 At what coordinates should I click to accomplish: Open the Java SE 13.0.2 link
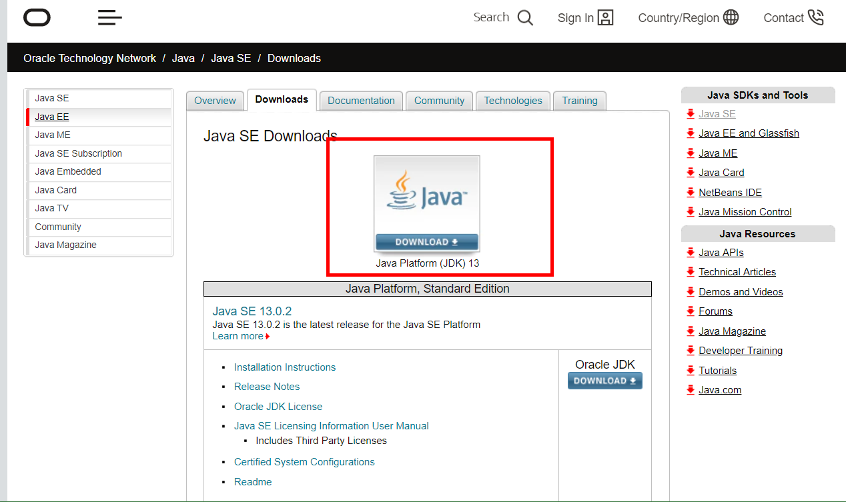pyautogui.click(x=252, y=311)
